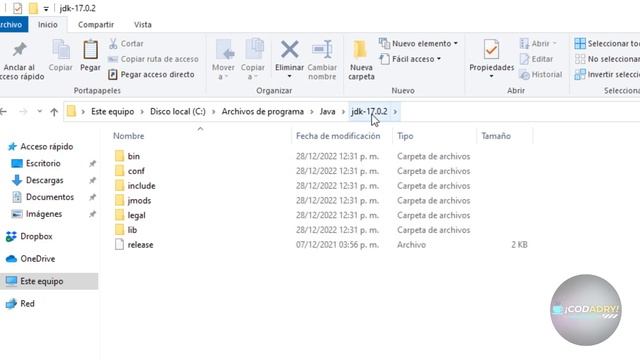The image size is (640, 360).
Task: Click the Eliminar X icon
Action: 289,50
